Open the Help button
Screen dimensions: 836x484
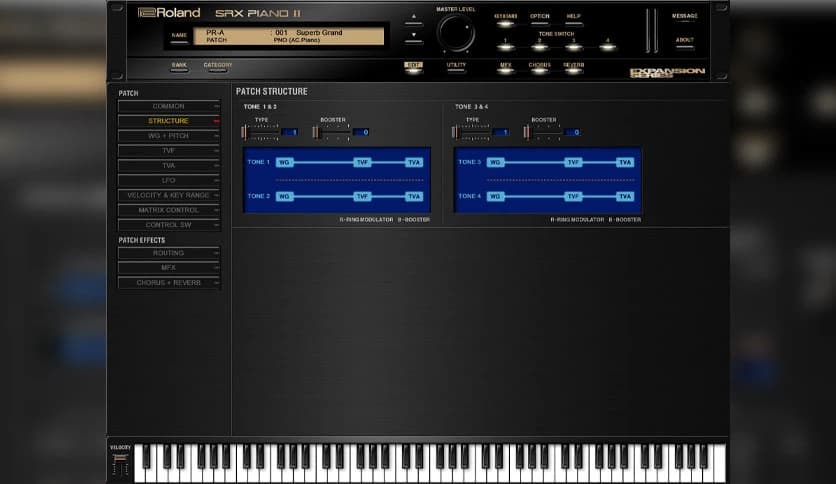574,19
